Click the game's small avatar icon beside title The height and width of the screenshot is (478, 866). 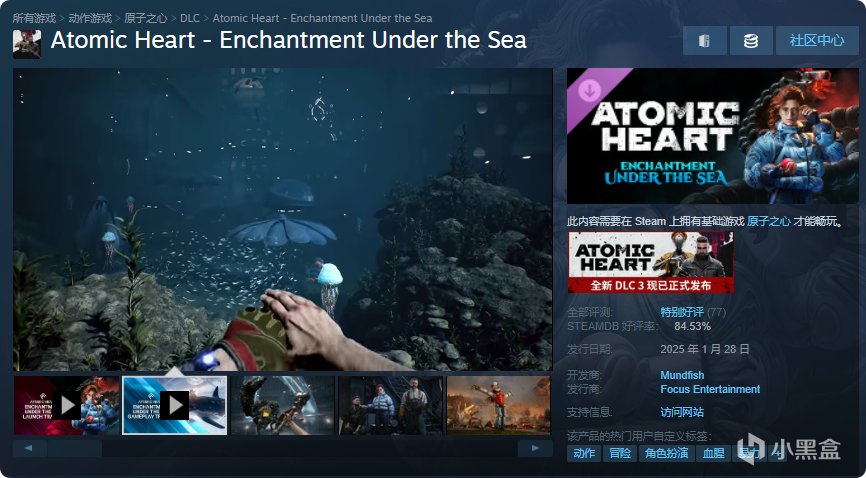point(27,44)
